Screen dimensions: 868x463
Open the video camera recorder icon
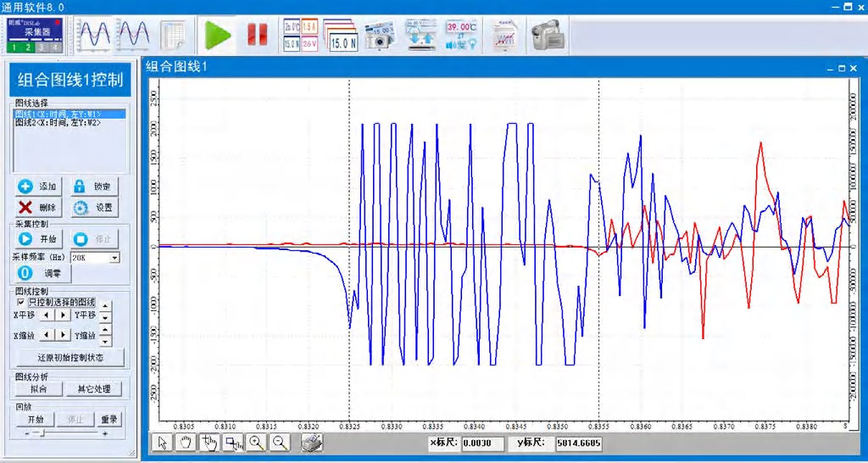click(x=547, y=35)
